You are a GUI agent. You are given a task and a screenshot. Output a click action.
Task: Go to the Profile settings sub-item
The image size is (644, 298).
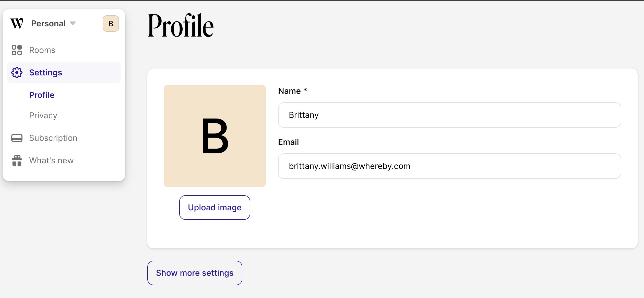point(42,95)
